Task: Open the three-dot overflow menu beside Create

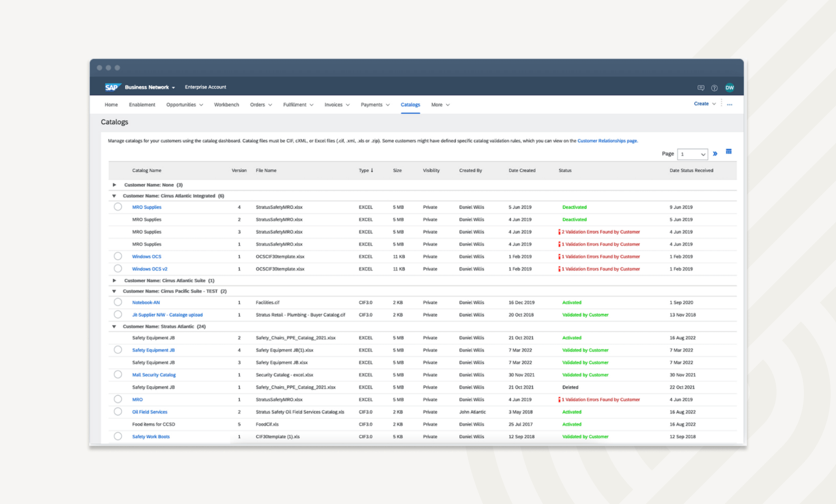Action: pyautogui.click(x=729, y=105)
